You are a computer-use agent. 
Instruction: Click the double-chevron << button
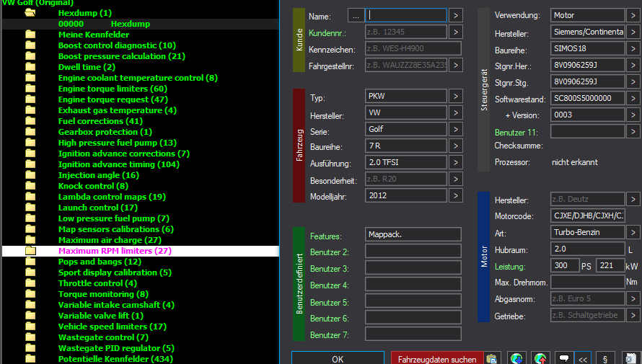(x=583, y=359)
